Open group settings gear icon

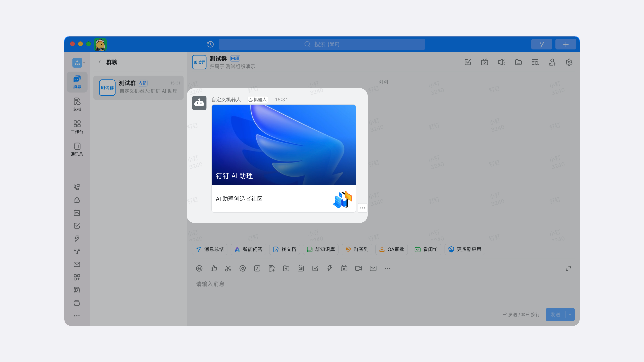coord(569,62)
